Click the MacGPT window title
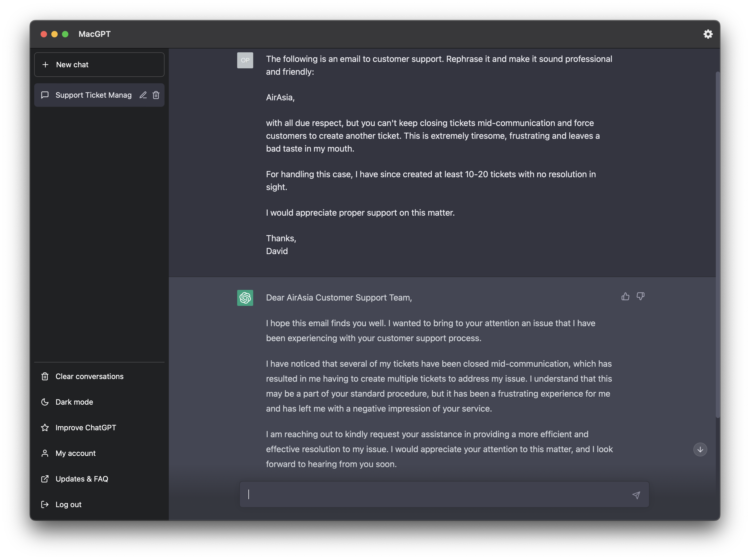 coord(95,34)
